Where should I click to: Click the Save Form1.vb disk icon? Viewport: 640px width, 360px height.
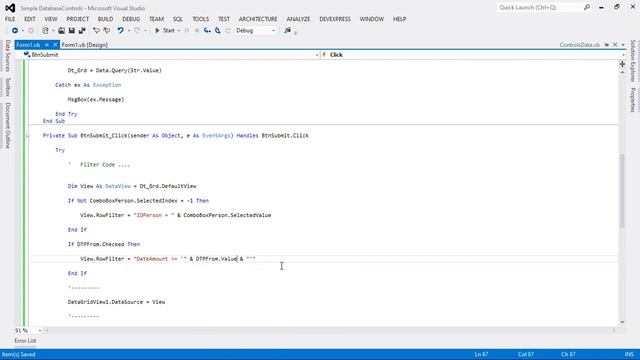click(71, 31)
